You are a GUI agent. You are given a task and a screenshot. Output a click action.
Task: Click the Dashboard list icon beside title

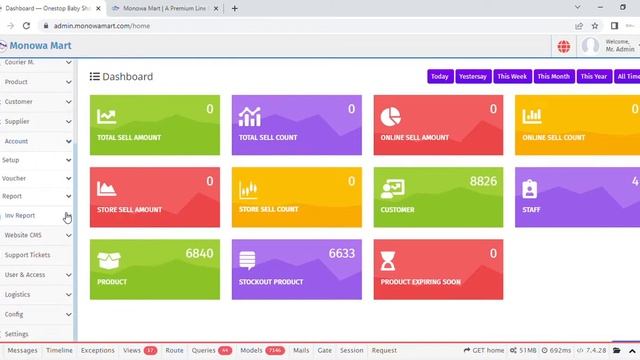point(95,76)
